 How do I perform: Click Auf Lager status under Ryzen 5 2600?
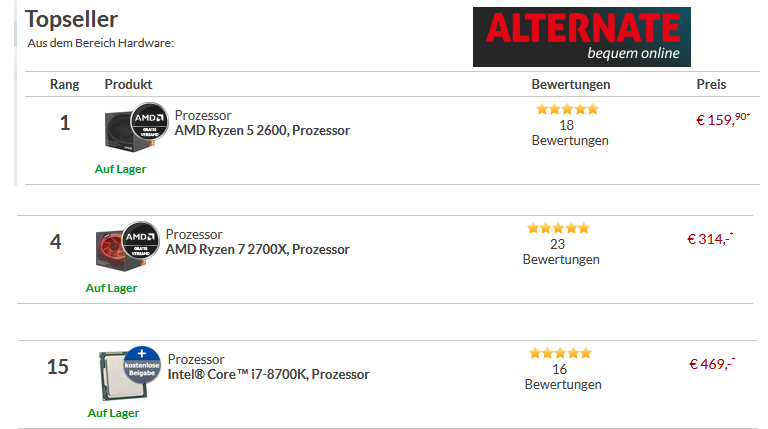tap(120, 169)
